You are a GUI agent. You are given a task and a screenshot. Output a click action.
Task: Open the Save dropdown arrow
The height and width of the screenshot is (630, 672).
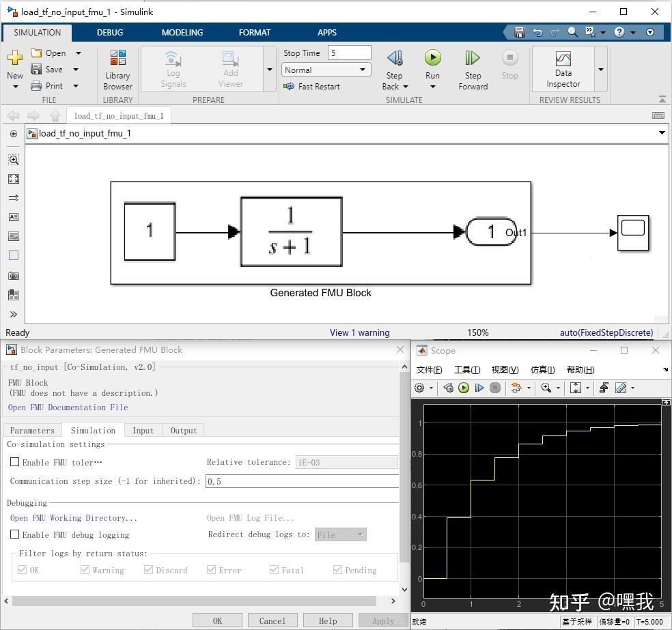click(x=76, y=70)
